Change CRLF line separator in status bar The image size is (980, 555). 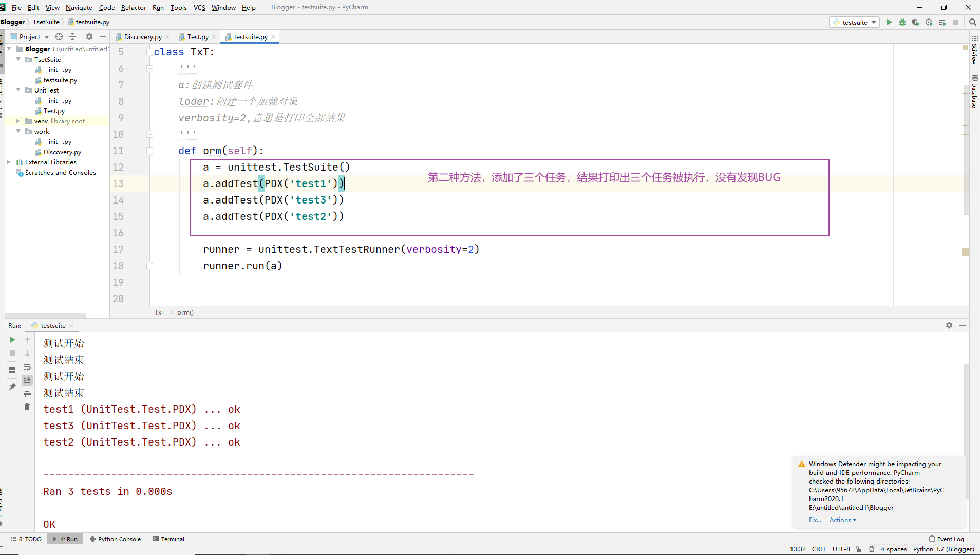819,549
